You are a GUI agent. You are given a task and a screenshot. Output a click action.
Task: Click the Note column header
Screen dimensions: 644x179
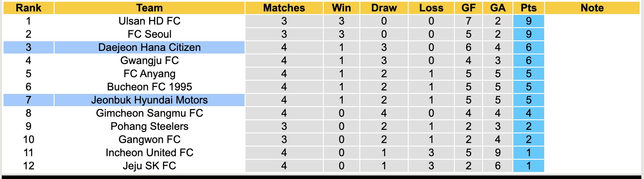coord(592,8)
